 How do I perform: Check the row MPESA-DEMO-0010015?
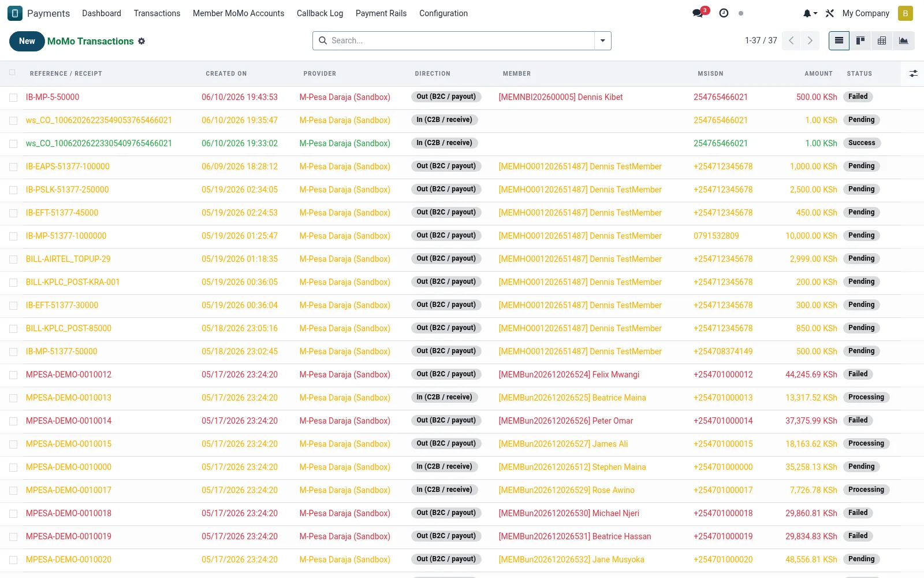(x=13, y=444)
